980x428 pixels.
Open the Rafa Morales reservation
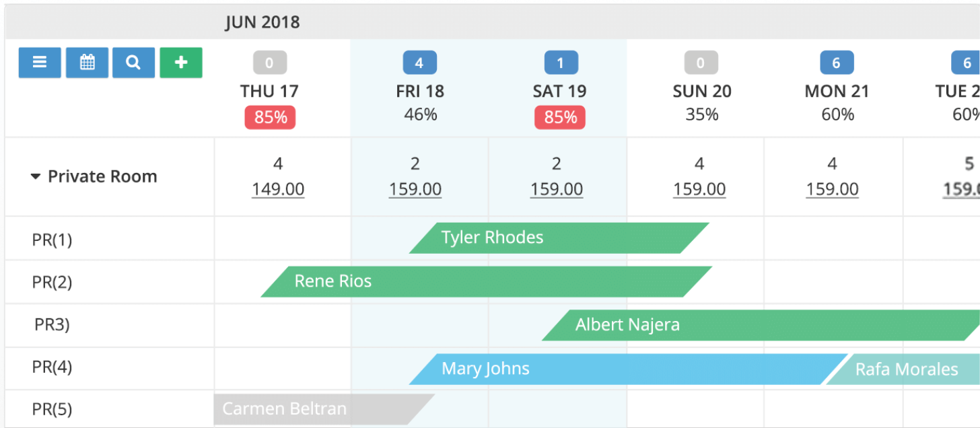click(x=907, y=369)
